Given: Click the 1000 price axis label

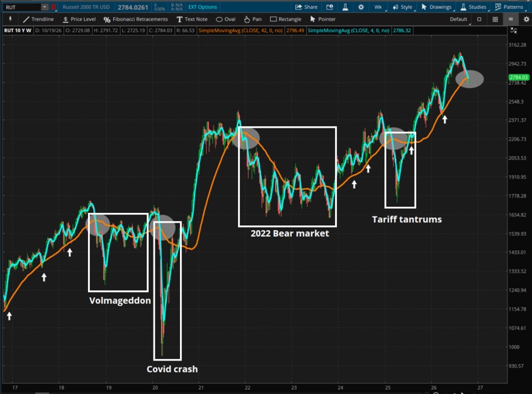Looking at the screenshot, I should click(x=514, y=347).
